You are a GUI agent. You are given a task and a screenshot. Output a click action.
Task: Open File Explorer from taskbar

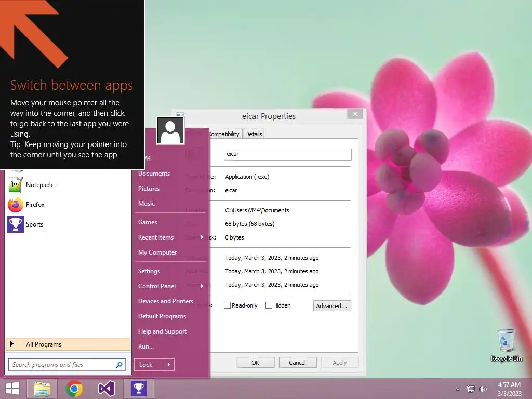pyautogui.click(x=42, y=389)
